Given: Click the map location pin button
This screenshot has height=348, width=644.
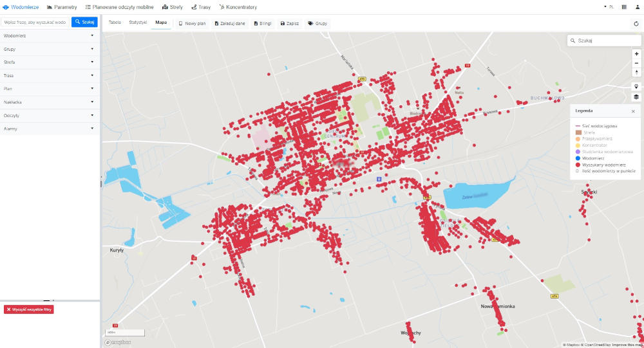Looking at the screenshot, I should [x=636, y=87].
